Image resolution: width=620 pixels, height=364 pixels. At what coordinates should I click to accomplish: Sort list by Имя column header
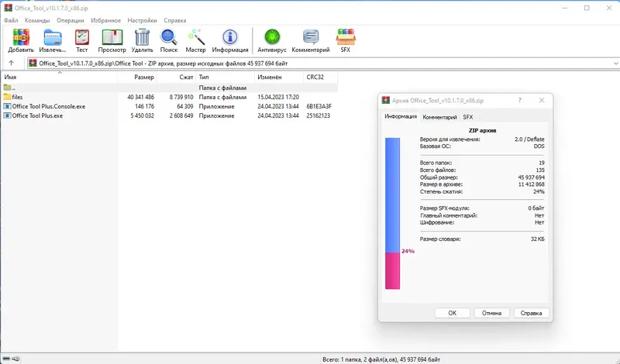tap(60, 77)
